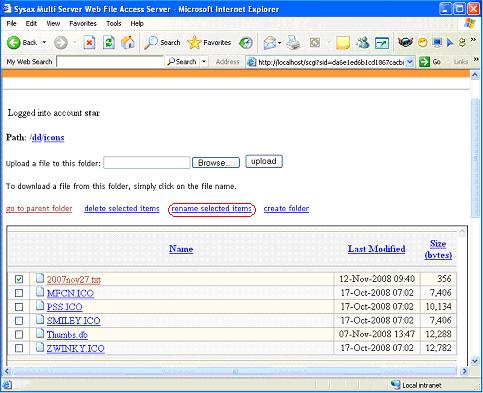This screenshot has width=483, height=393.
Task: Open the dd path link
Action: click(x=37, y=137)
